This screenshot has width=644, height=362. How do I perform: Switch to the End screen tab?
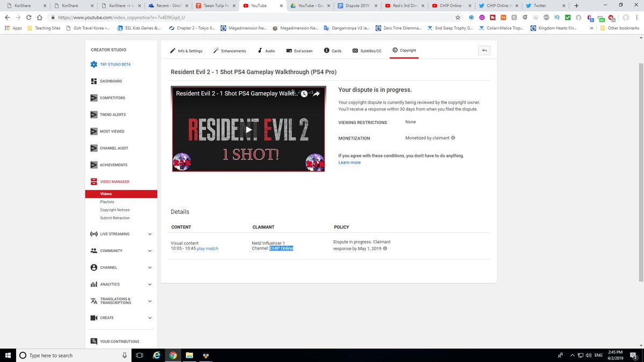pos(299,51)
